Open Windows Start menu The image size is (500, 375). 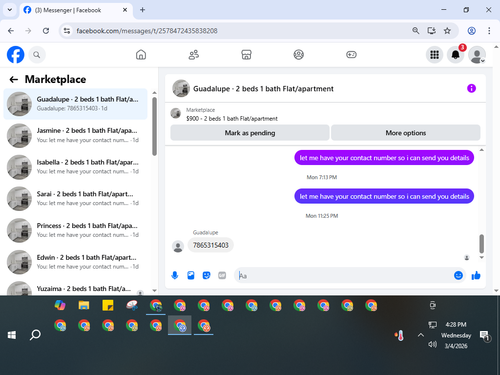12,335
